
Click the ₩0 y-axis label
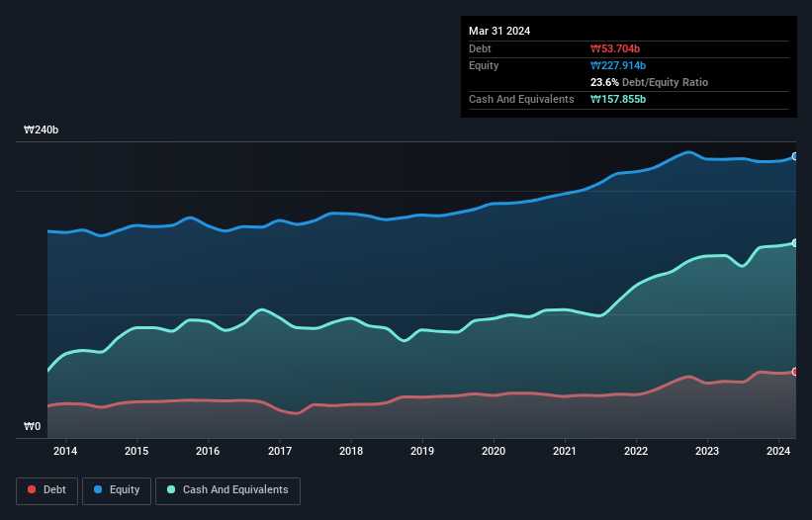(x=32, y=426)
